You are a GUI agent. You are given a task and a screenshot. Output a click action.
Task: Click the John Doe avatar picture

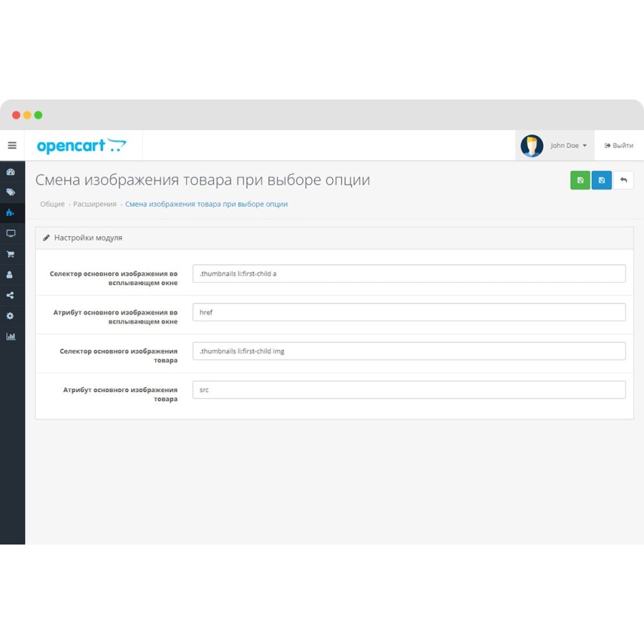click(532, 146)
